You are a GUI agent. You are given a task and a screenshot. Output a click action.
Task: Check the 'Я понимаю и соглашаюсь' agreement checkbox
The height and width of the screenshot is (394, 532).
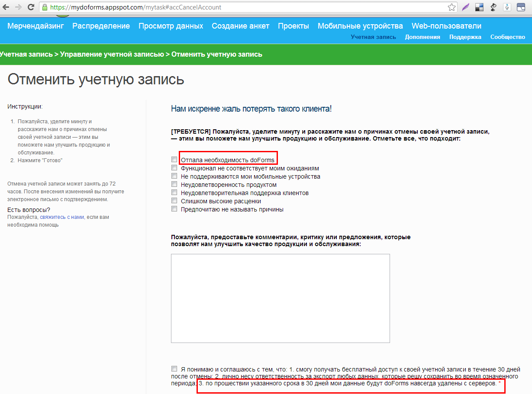pyautogui.click(x=174, y=369)
